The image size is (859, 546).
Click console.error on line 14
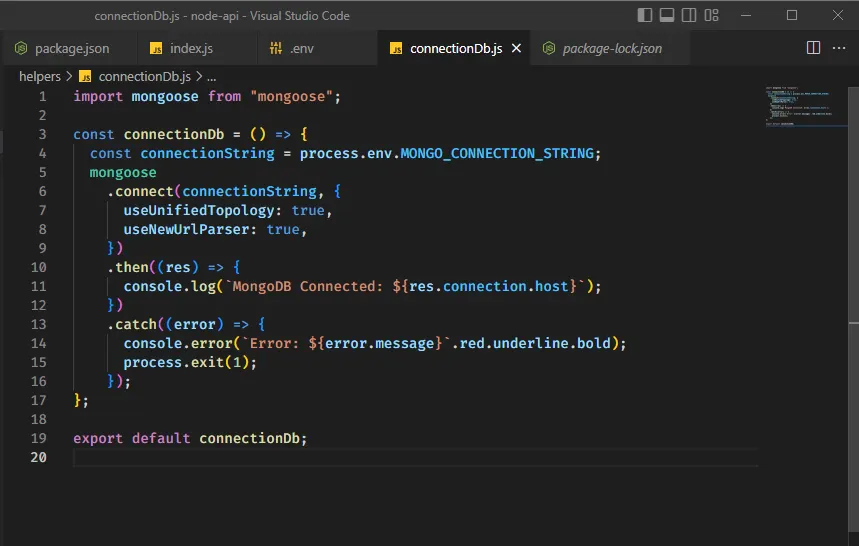(177, 343)
